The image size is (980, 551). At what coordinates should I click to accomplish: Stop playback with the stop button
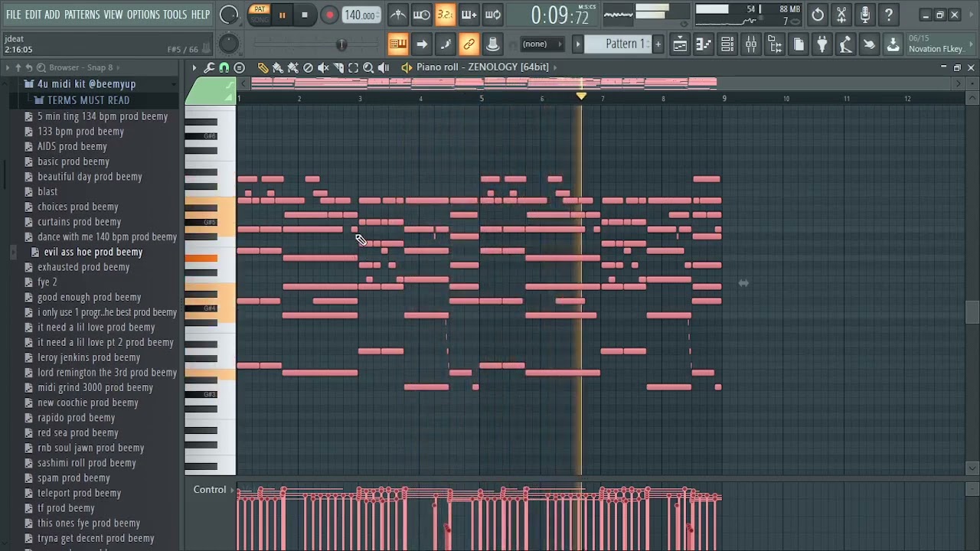(305, 15)
